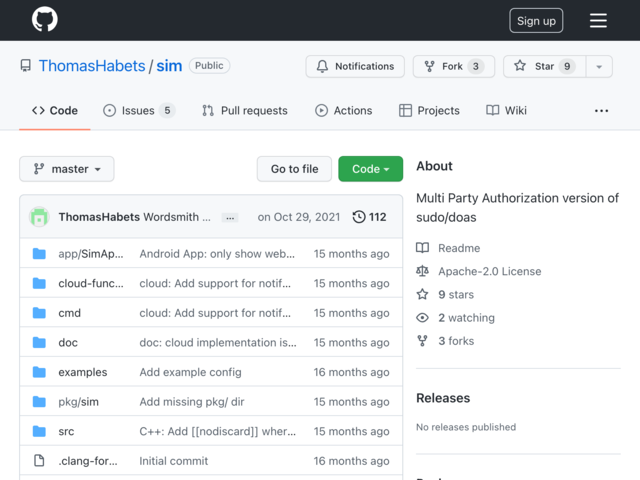This screenshot has height=480, width=640.
Task: Open the src folder
Action: pyautogui.click(x=66, y=431)
